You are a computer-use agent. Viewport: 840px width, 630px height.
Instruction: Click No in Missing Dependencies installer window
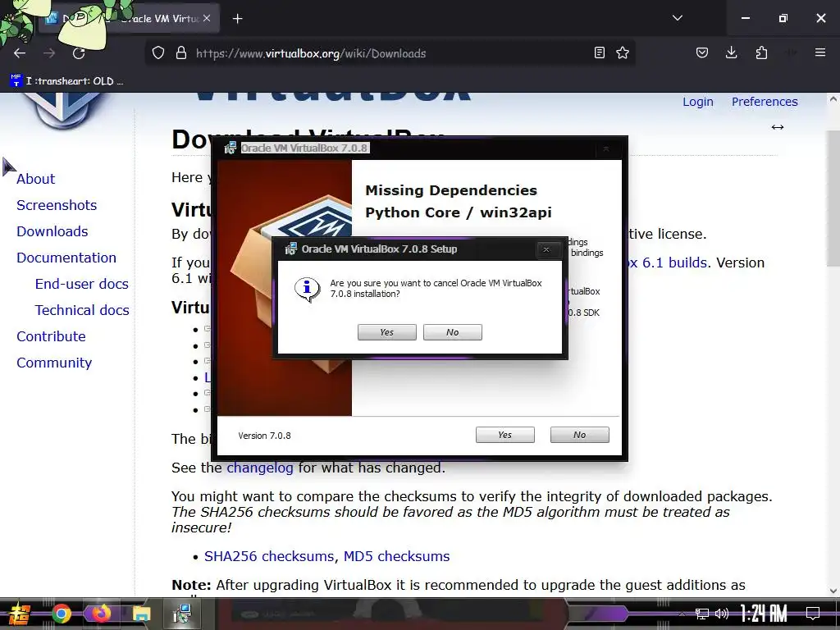(x=580, y=435)
